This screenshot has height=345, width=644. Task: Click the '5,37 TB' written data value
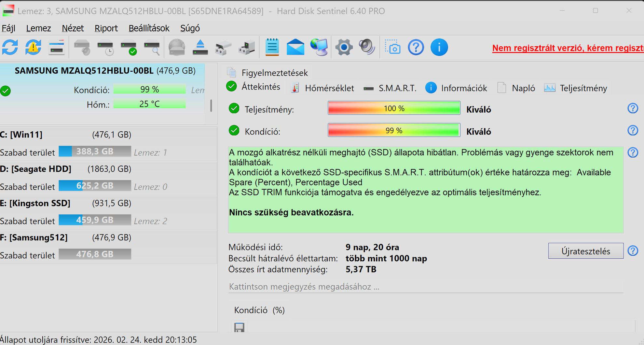point(361,269)
